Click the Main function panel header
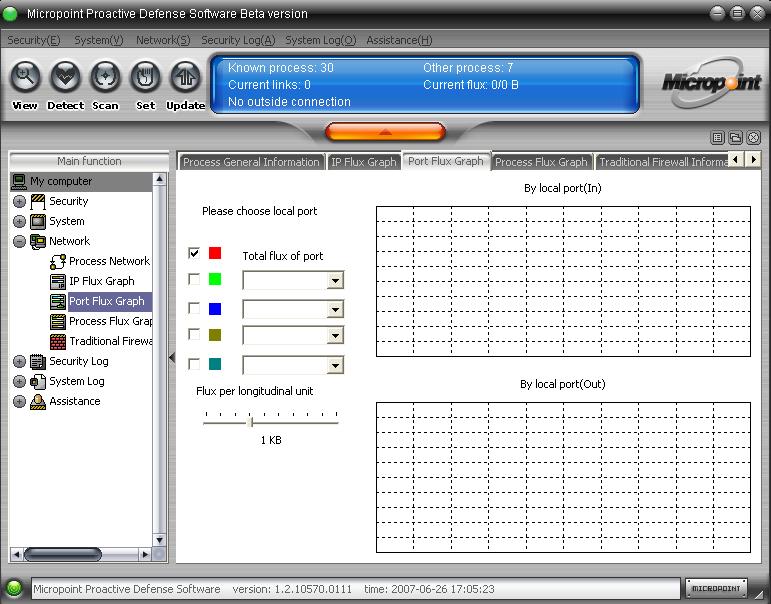Screen dimensions: 771x604 pyautogui.click(x=89, y=161)
